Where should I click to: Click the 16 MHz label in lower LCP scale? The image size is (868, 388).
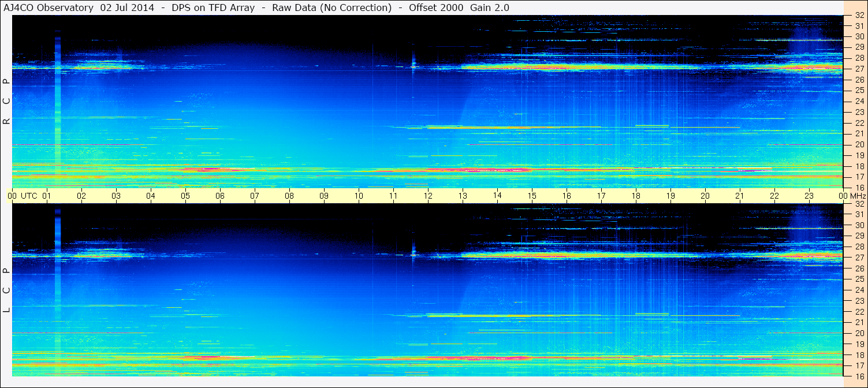click(x=859, y=376)
